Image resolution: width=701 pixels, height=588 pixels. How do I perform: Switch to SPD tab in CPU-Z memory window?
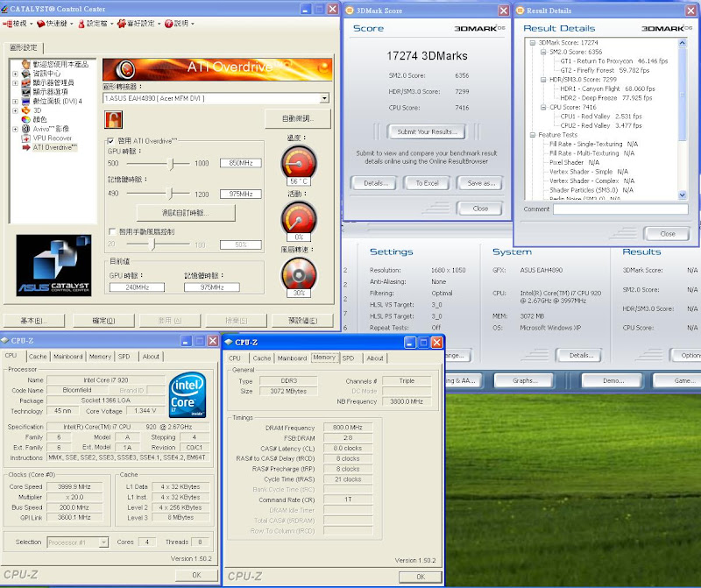click(x=348, y=358)
